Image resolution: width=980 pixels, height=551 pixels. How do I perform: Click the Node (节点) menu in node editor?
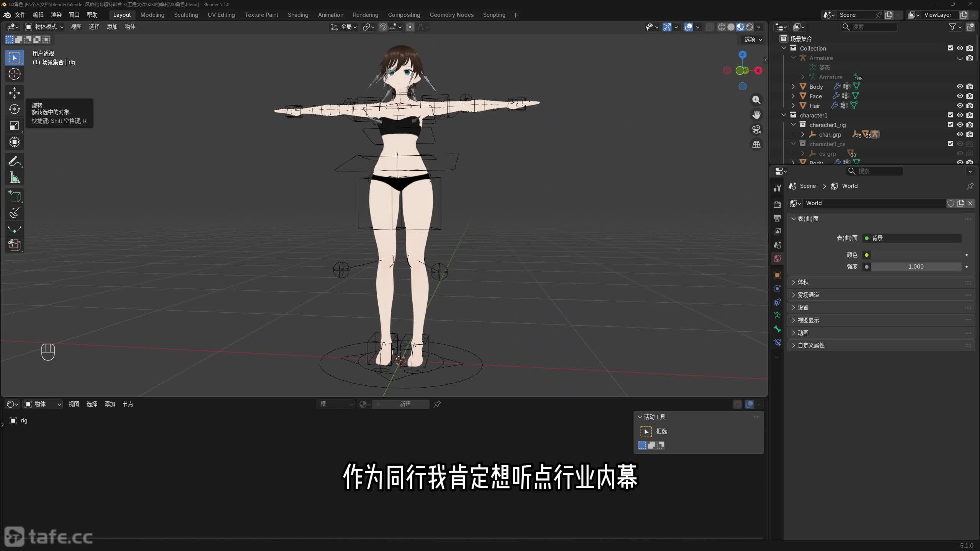pos(128,404)
